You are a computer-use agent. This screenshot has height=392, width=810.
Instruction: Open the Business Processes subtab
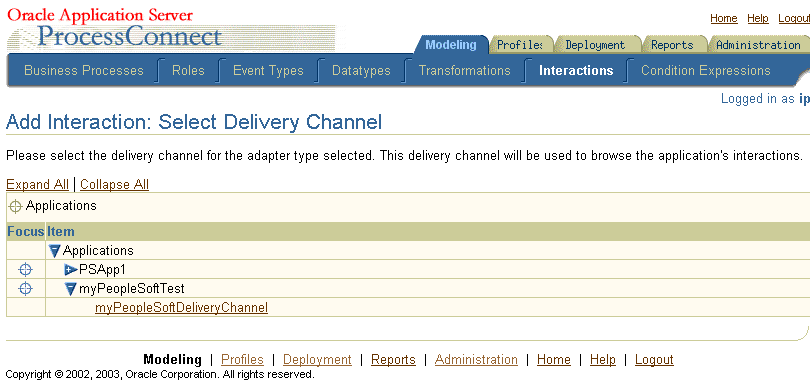[x=84, y=70]
